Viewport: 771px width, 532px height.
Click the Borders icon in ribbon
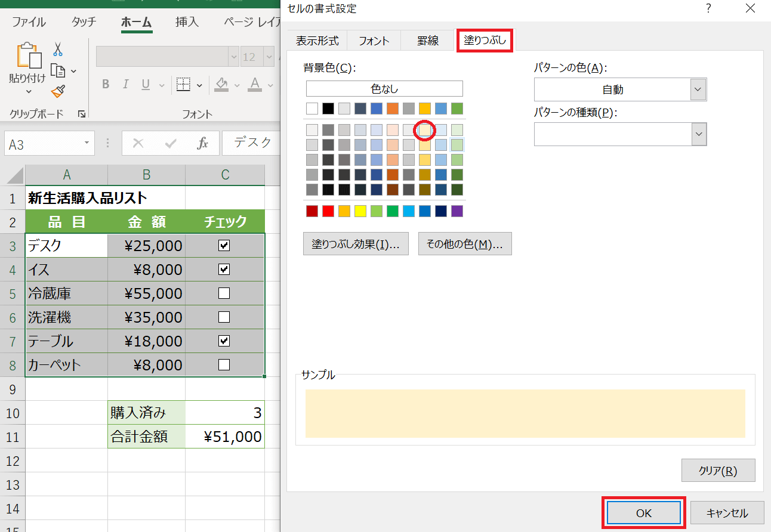[184, 84]
